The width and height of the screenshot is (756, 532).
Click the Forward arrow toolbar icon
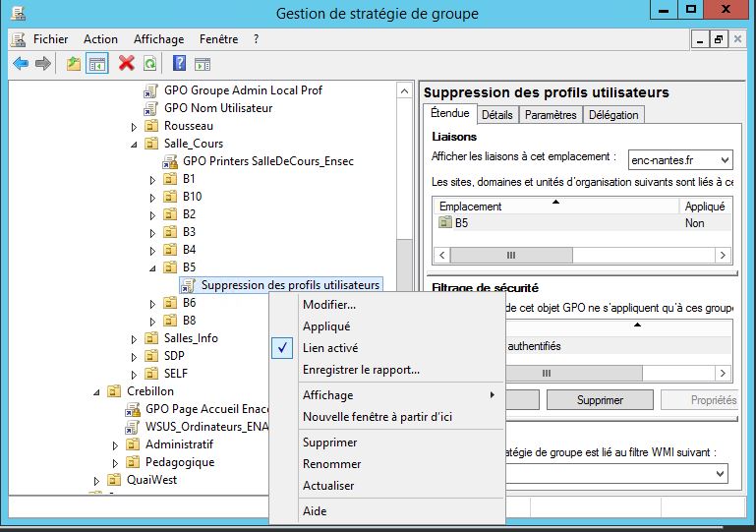[43, 63]
